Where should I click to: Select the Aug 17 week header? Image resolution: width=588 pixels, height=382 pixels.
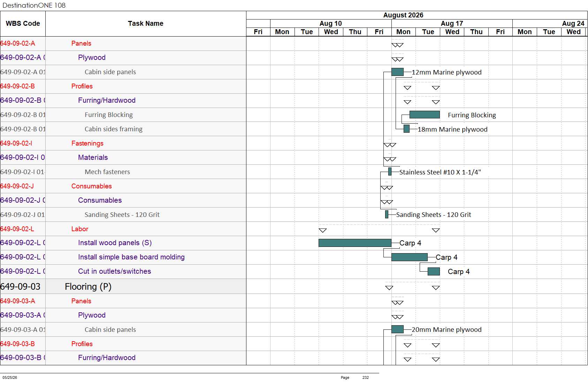click(452, 23)
